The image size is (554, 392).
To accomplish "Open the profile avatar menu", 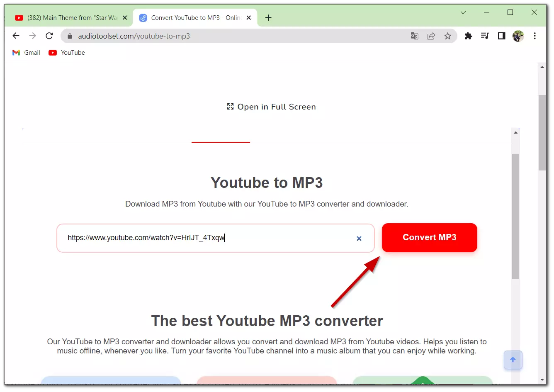I will 518,36.
